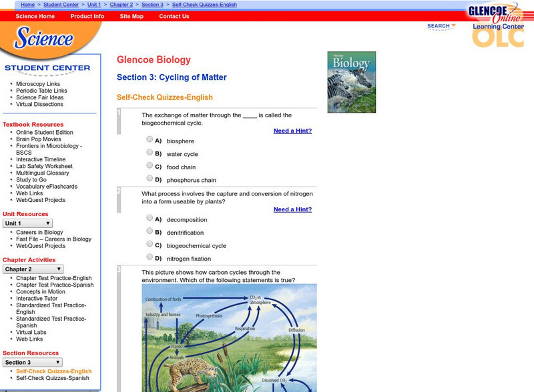Click Need a Hint for question 2

pyautogui.click(x=292, y=209)
